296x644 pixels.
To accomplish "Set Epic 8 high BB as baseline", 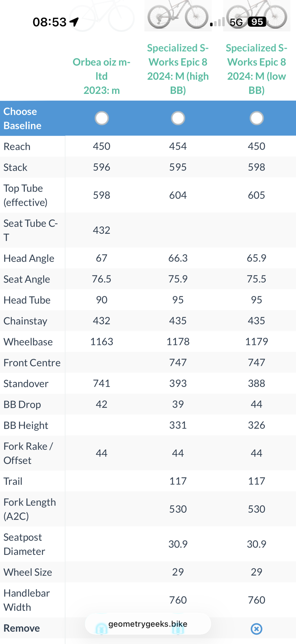I will point(178,118).
